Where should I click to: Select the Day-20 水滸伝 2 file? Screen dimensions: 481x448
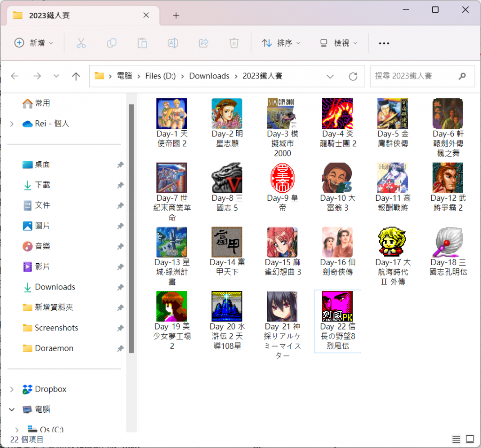coord(227,321)
